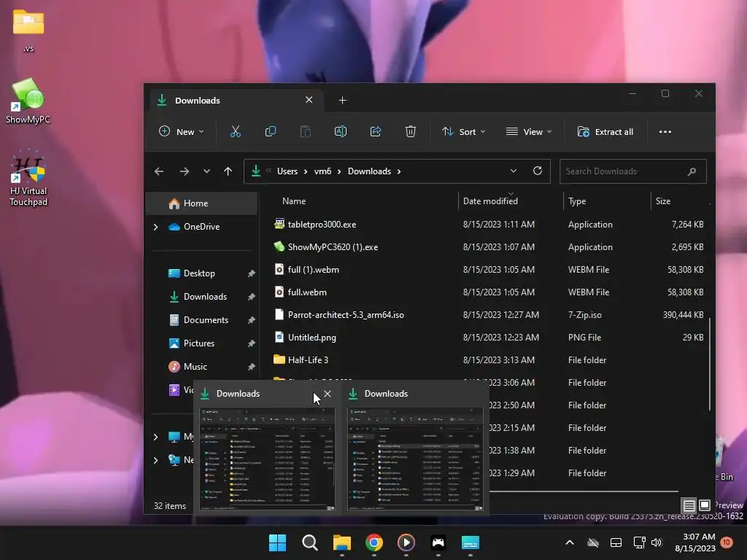The image size is (747, 560).
Task: Show hidden tray icons chevron
Action: pos(569,542)
